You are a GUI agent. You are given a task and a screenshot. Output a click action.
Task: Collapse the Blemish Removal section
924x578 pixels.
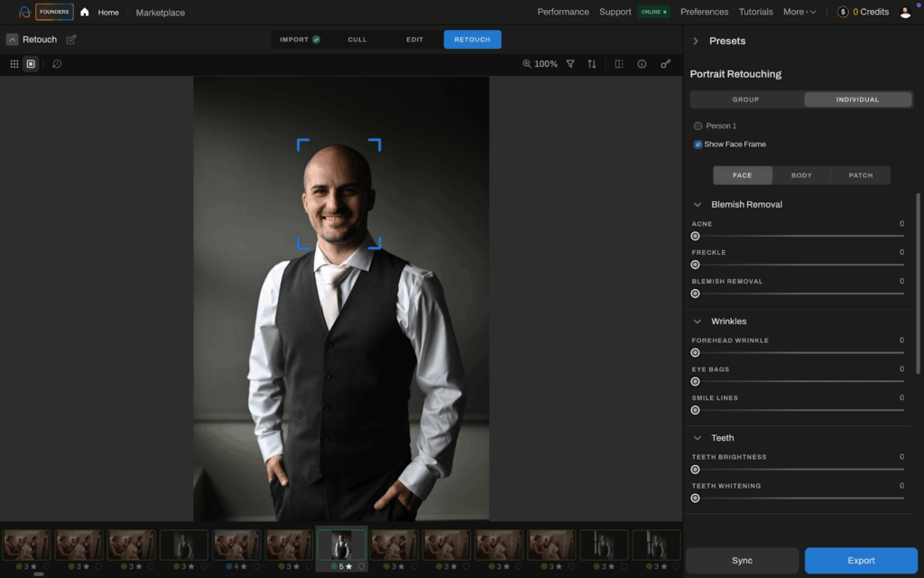pos(698,205)
